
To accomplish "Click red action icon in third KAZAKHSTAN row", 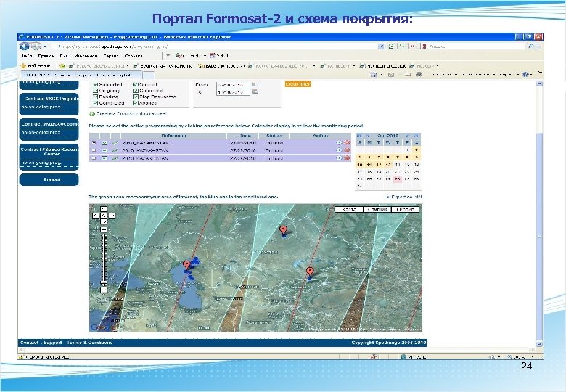I will [x=347, y=158].
